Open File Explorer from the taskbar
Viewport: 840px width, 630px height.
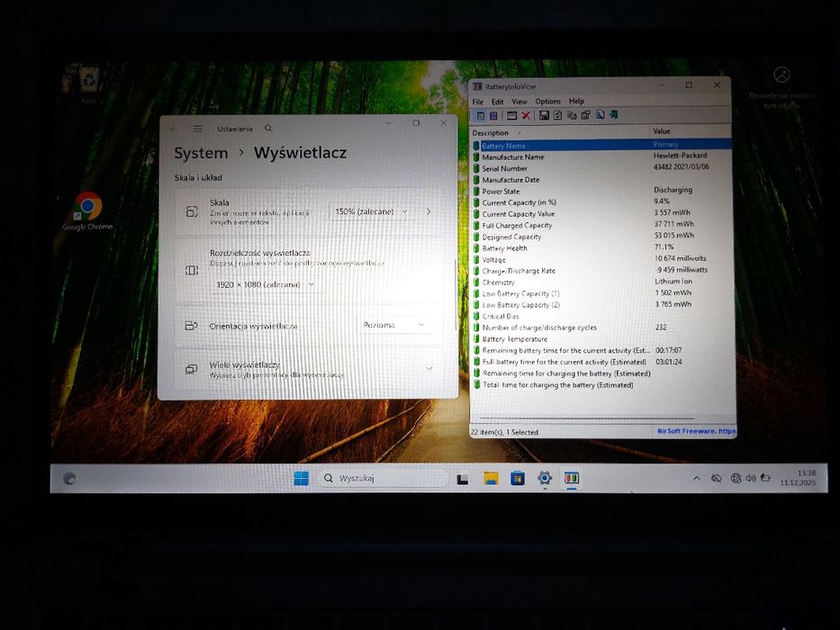click(491, 479)
